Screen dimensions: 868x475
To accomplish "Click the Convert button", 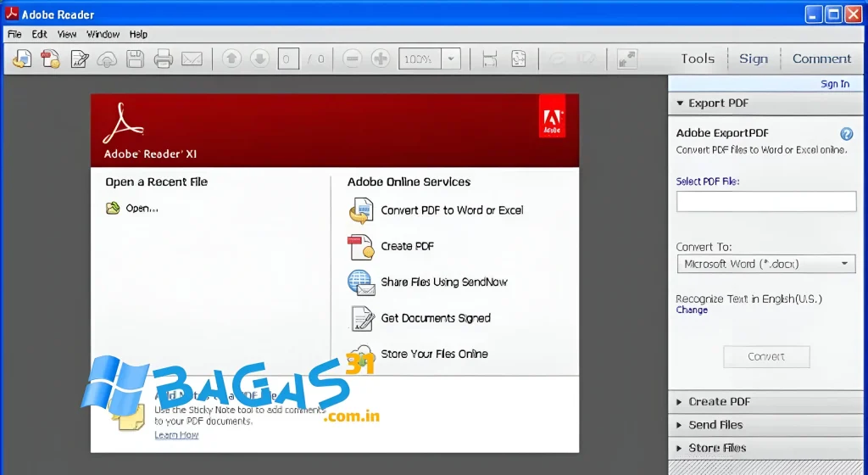I will click(x=766, y=356).
